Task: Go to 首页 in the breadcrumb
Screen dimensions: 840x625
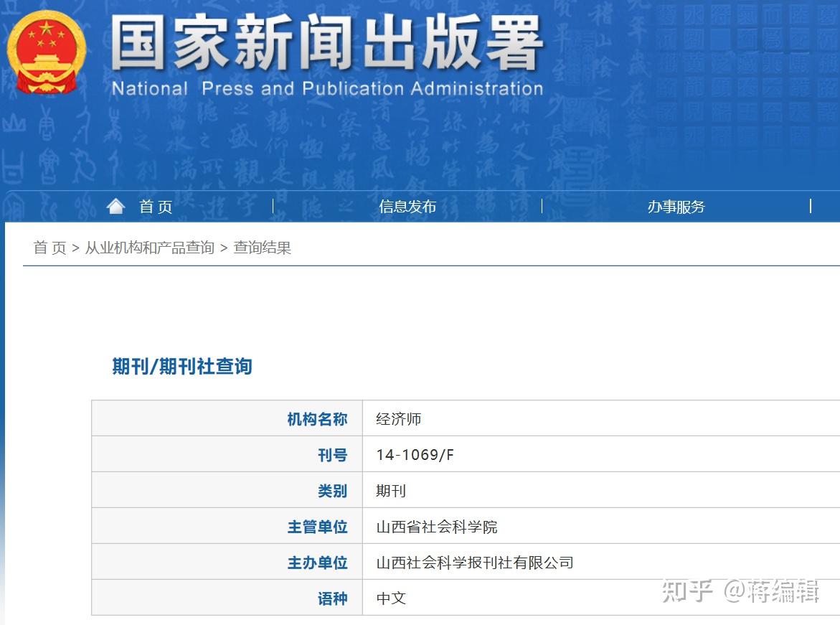Action: 49,248
